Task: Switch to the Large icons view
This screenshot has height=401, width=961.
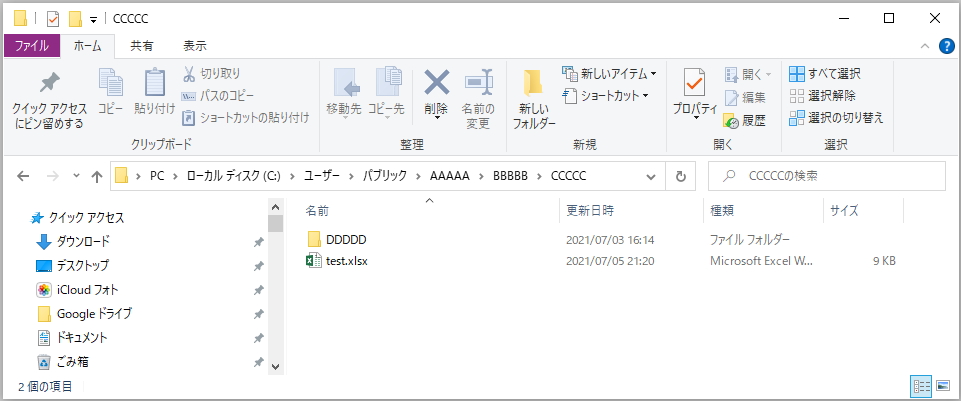Action: coord(943,386)
